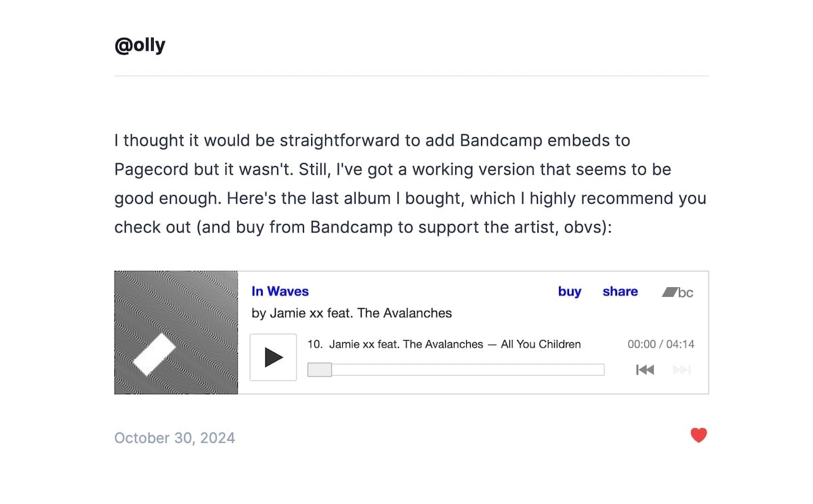Select the track title All You Children
This screenshot has width=813, height=504.
point(541,344)
